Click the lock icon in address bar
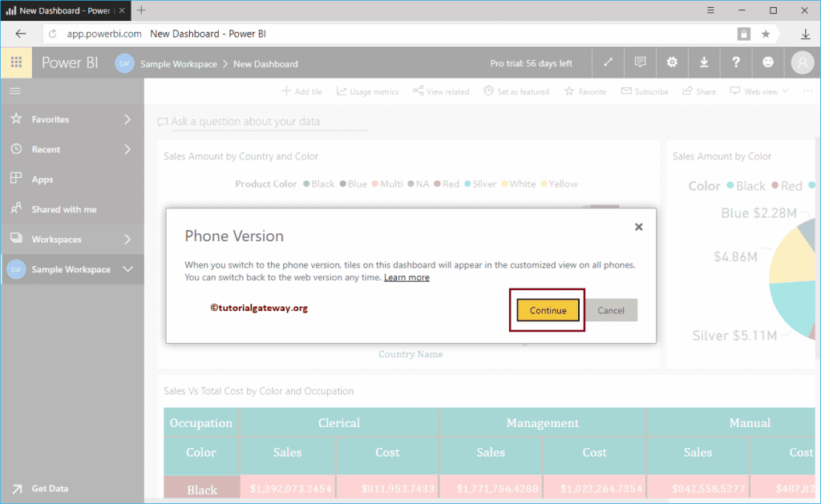Image resolution: width=821 pixels, height=504 pixels. 743,34
